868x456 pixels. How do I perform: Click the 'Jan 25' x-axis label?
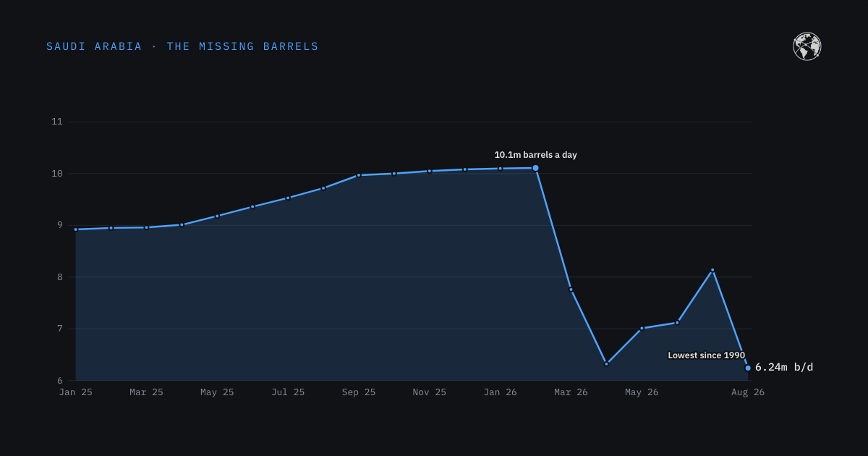pyautogui.click(x=76, y=392)
